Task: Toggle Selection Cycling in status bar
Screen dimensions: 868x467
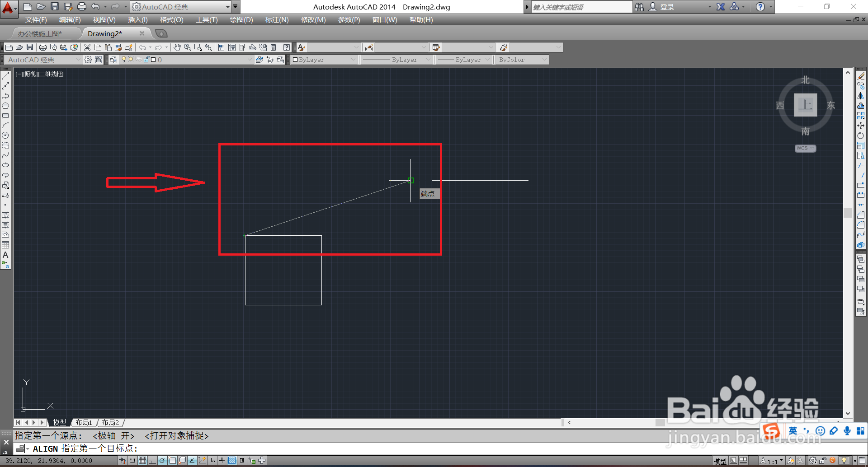Action: (x=252, y=461)
